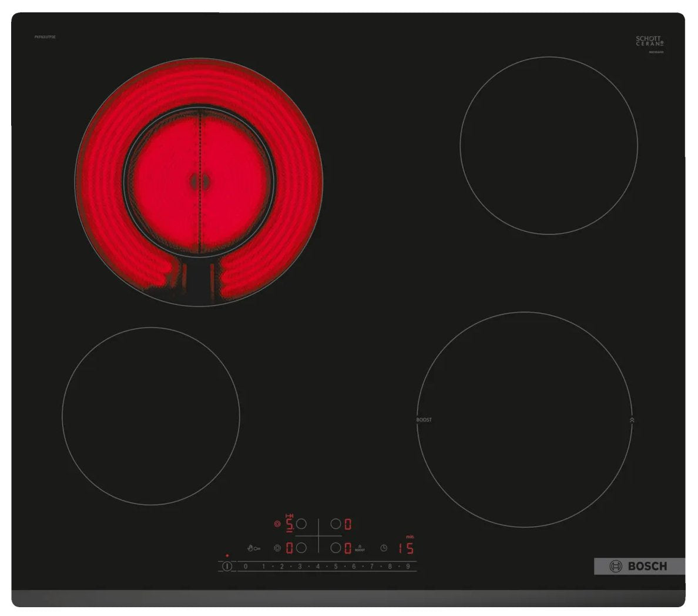The width and height of the screenshot is (698, 616).
Task: Tap the double-chevron marker on front-right zone
Action: 630,420
